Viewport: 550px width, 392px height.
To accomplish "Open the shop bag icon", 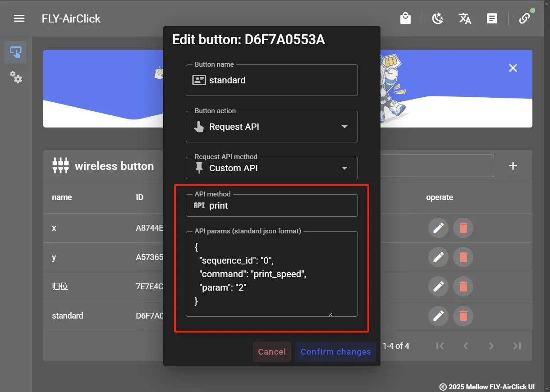I will click(405, 18).
